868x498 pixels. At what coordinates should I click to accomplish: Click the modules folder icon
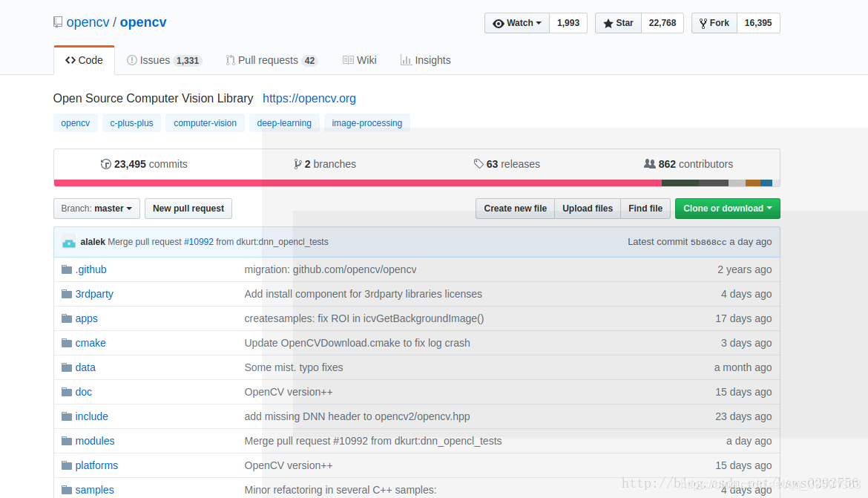point(67,440)
